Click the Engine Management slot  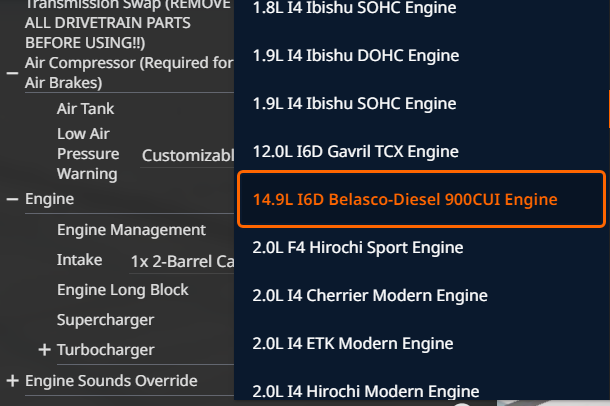[x=131, y=230]
